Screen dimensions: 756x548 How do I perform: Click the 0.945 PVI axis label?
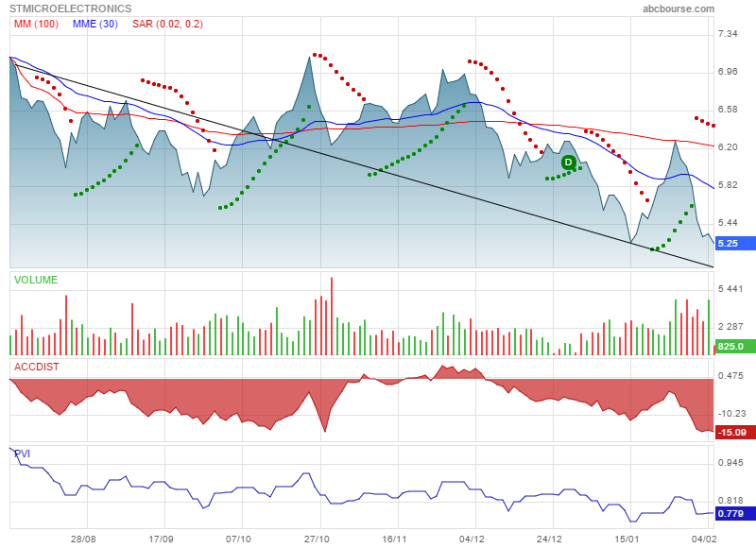coord(730,463)
